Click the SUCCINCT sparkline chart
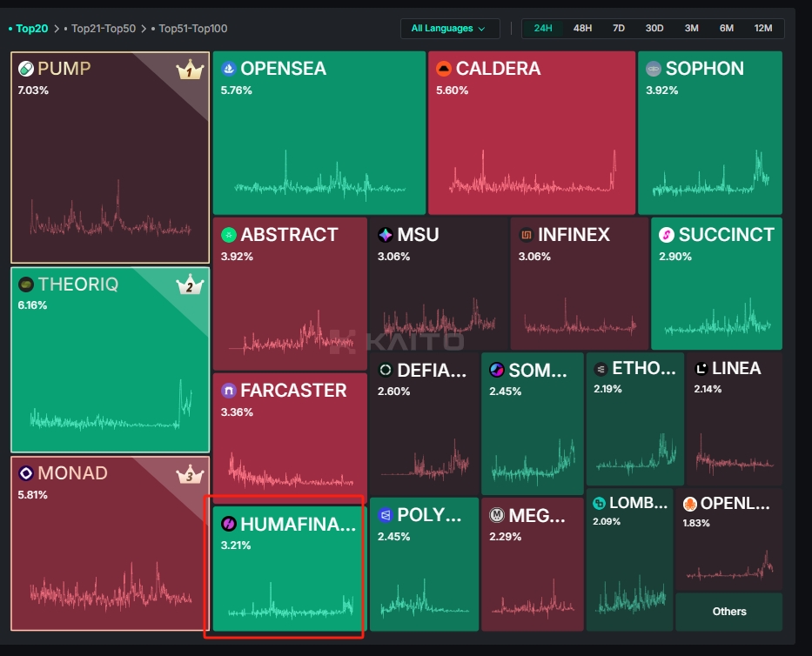The image size is (812, 656). 718,316
